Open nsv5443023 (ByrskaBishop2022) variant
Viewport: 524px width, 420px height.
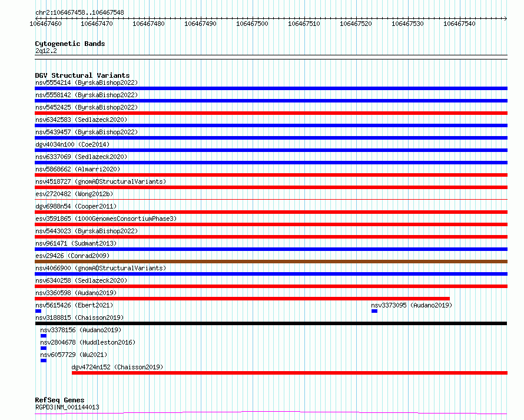[87, 231]
